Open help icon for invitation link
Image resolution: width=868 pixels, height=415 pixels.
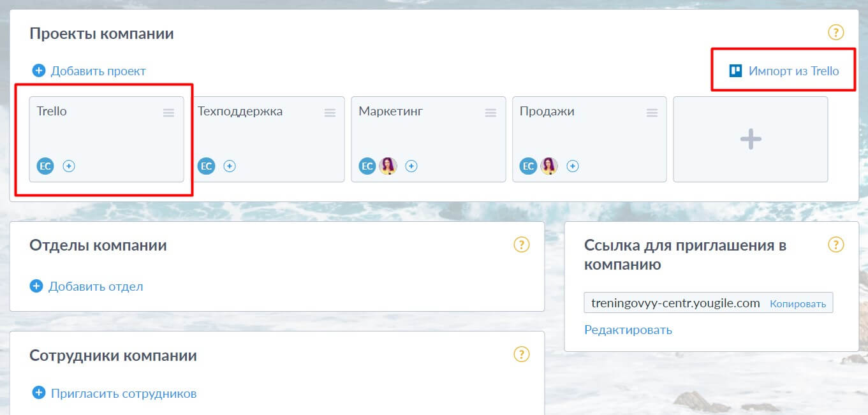835,245
